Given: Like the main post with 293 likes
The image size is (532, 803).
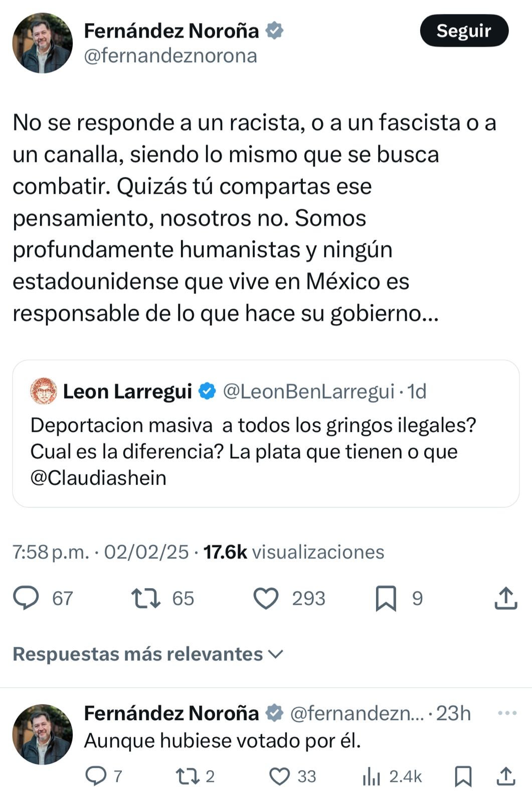Looking at the screenshot, I should (x=266, y=598).
